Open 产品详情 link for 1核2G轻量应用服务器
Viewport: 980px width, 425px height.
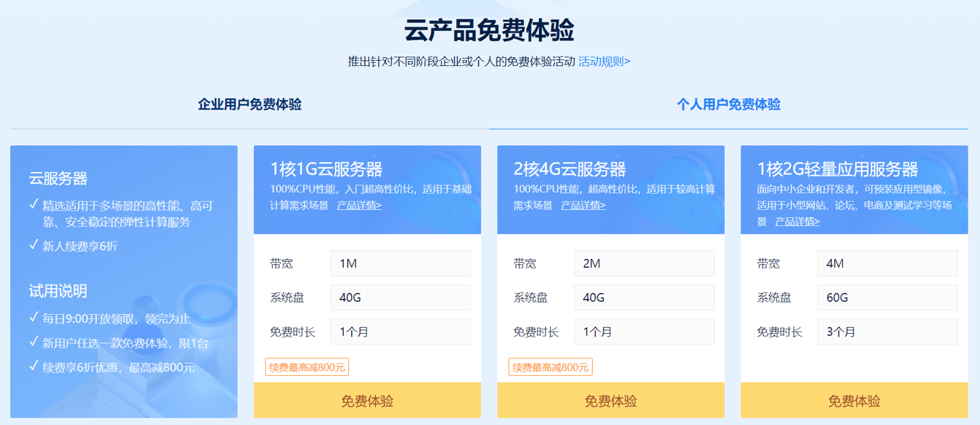(x=798, y=221)
